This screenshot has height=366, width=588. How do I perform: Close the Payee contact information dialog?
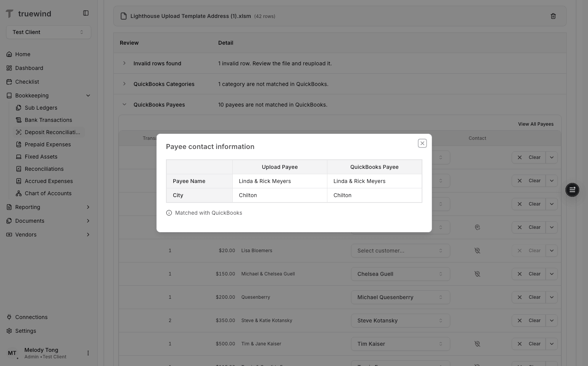pos(422,143)
